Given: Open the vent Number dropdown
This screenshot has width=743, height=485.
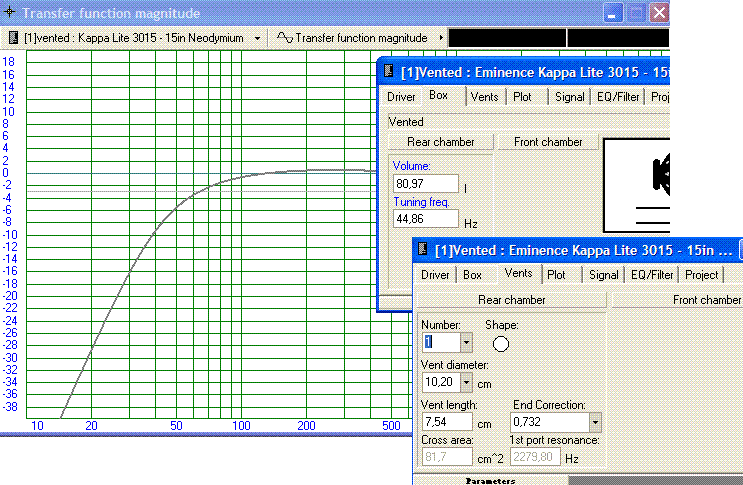Looking at the screenshot, I should [466, 342].
